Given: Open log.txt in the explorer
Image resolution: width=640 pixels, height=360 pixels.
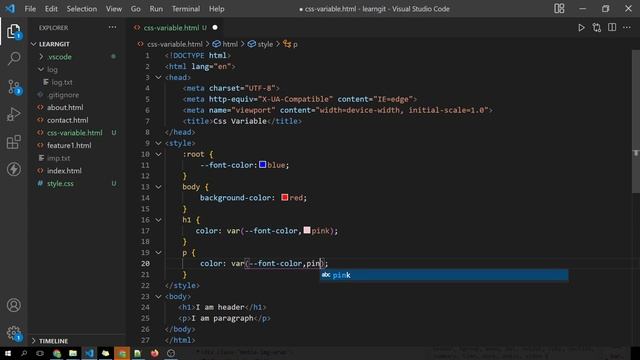Looking at the screenshot, I should coord(61,82).
